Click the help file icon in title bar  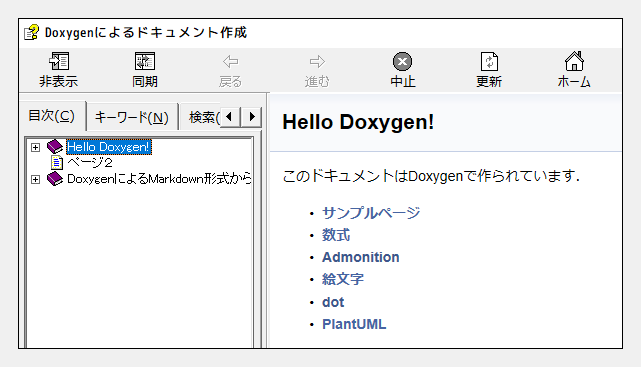coord(31,32)
